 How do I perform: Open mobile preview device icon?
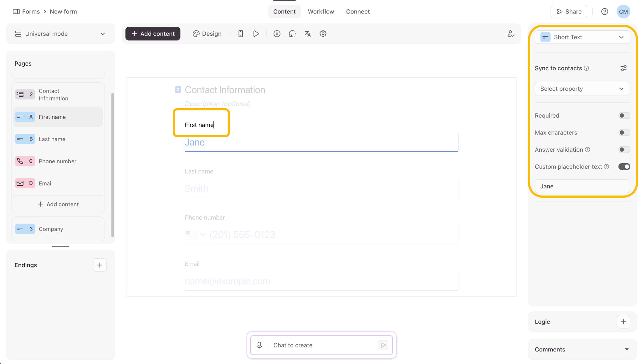click(240, 34)
